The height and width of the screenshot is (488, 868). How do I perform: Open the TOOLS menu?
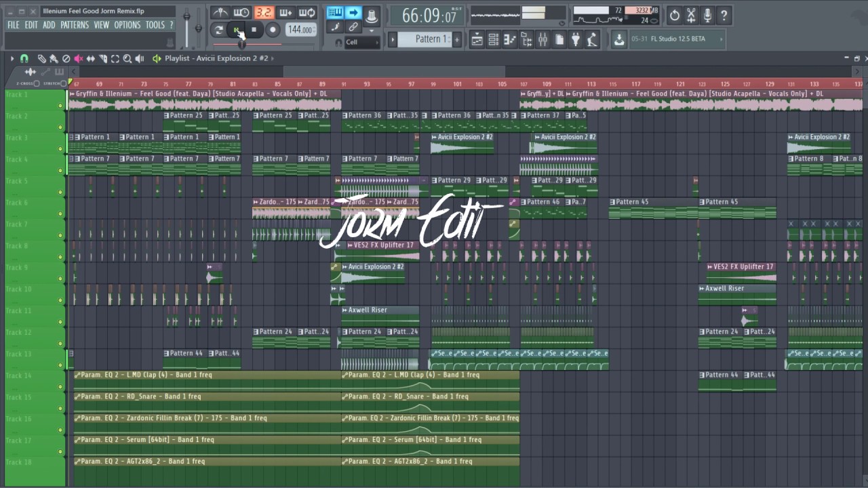155,25
